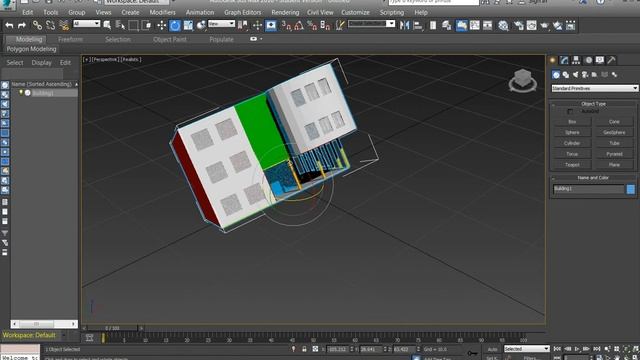Open the Hierarchy command panel tab

pyautogui.click(x=576, y=60)
